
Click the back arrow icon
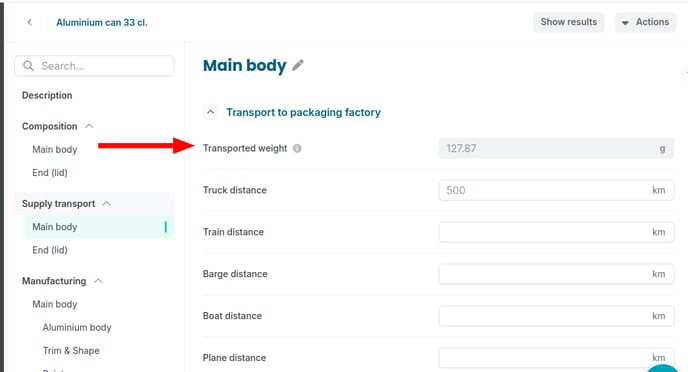[x=29, y=22]
